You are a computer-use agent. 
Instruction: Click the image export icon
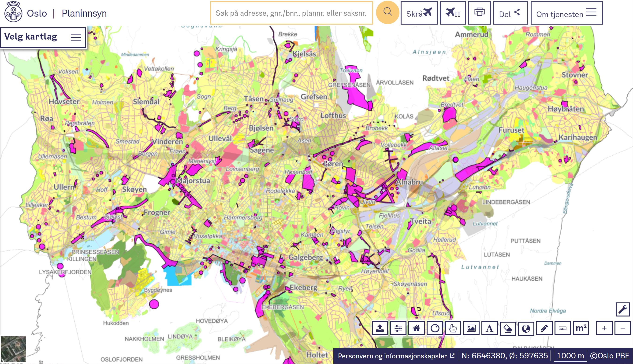471,328
